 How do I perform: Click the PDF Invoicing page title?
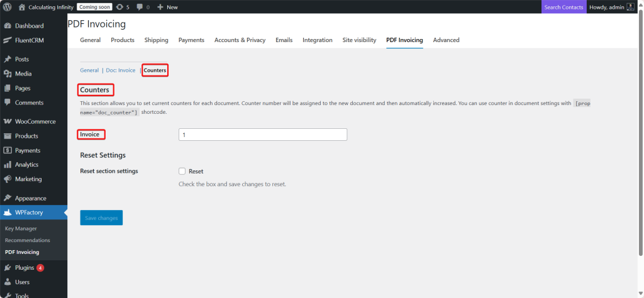(x=97, y=25)
